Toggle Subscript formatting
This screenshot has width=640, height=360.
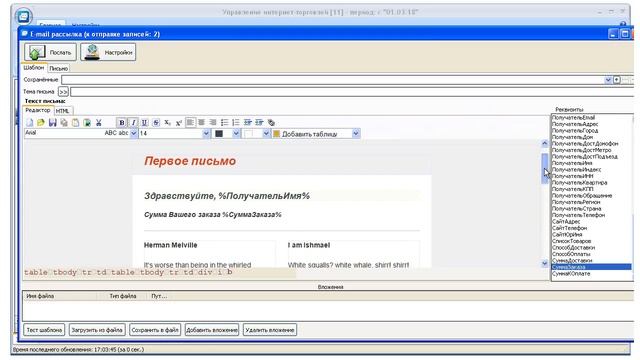click(167, 122)
